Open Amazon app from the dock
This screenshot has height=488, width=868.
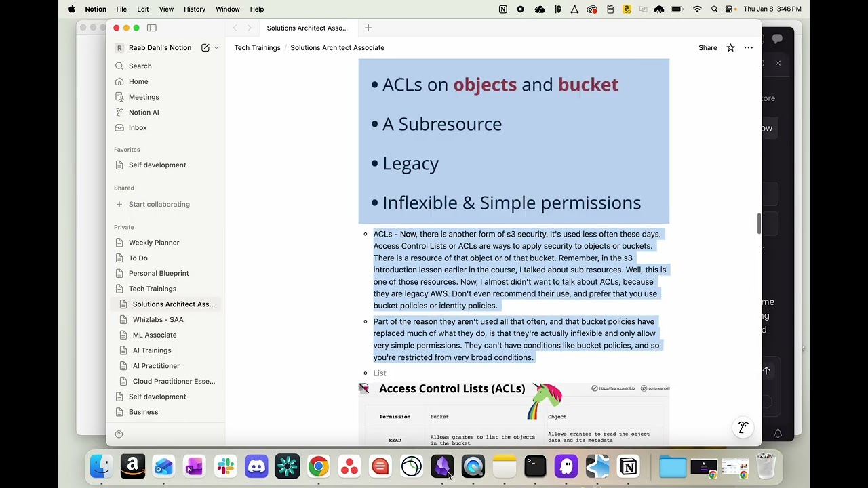pos(133,466)
